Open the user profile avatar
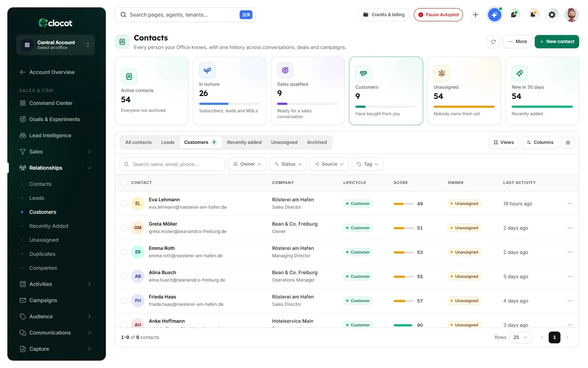This screenshot has height=368, width=588. pyautogui.click(x=571, y=15)
